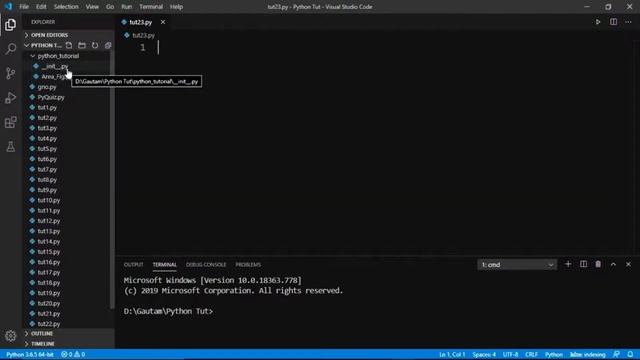Image resolution: width=640 pixels, height=360 pixels.
Task: Change CRLF end of line sequence
Action: click(x=531, y=354)
